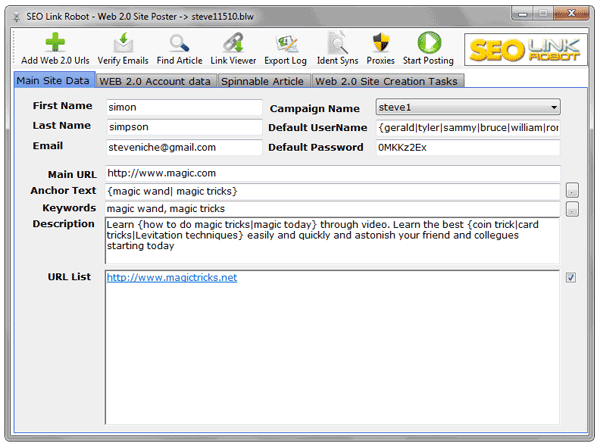Screen dimensions: 600x446
Task: Open the Link Viewer tool
Action: (233, 43)
